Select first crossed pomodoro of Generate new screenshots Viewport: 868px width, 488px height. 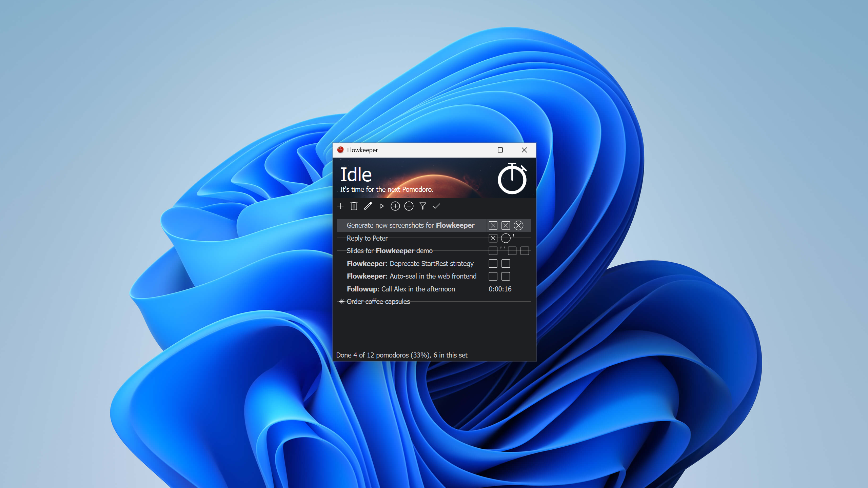click(x=493, y=225)
